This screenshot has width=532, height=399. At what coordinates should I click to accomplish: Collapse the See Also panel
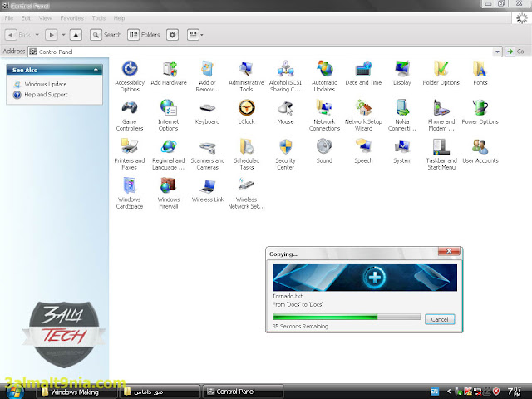[96, 70]
